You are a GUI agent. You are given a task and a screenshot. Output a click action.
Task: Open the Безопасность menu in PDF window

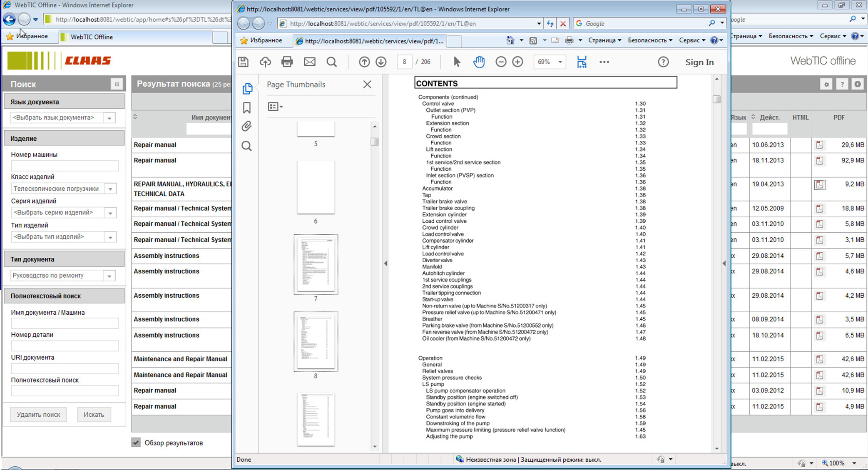(x=649, y=40)
